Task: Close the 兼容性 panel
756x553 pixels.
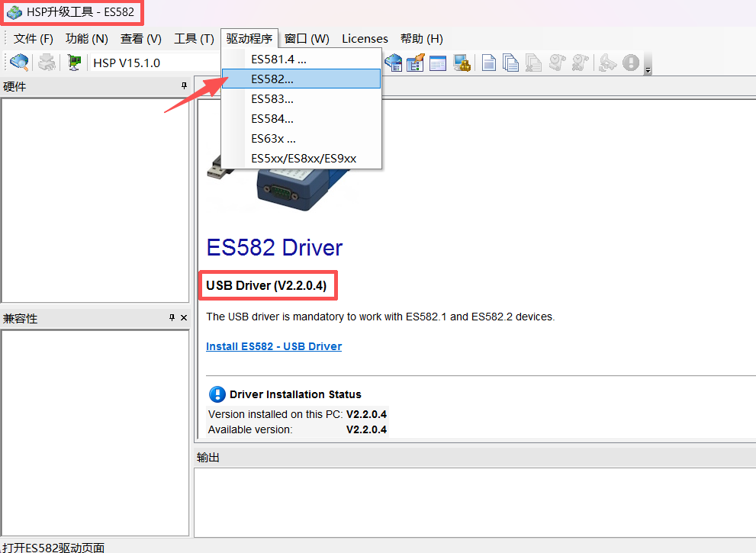Action: pos(184,318)
